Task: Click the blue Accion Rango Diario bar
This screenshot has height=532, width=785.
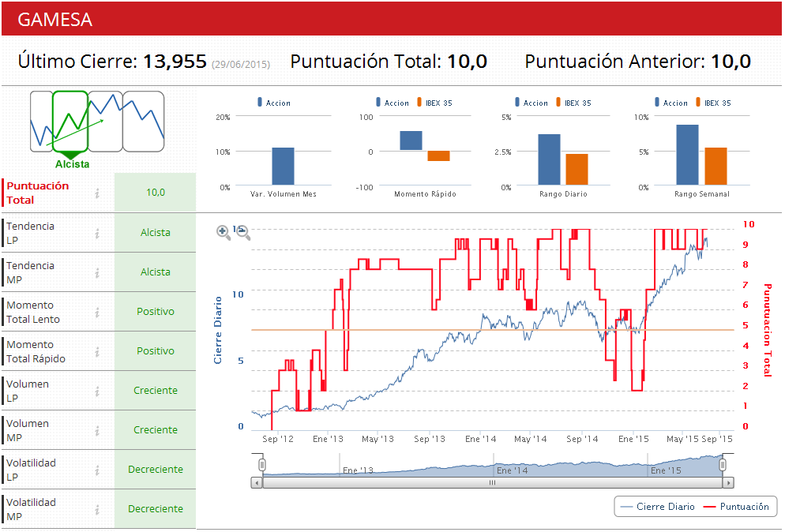Action: click(549, 159)
